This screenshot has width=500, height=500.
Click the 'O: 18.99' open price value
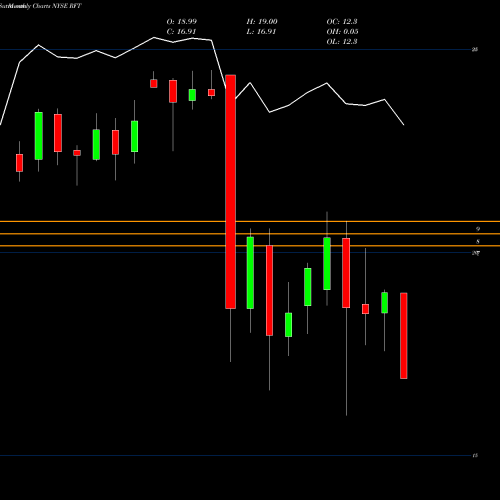182,22
